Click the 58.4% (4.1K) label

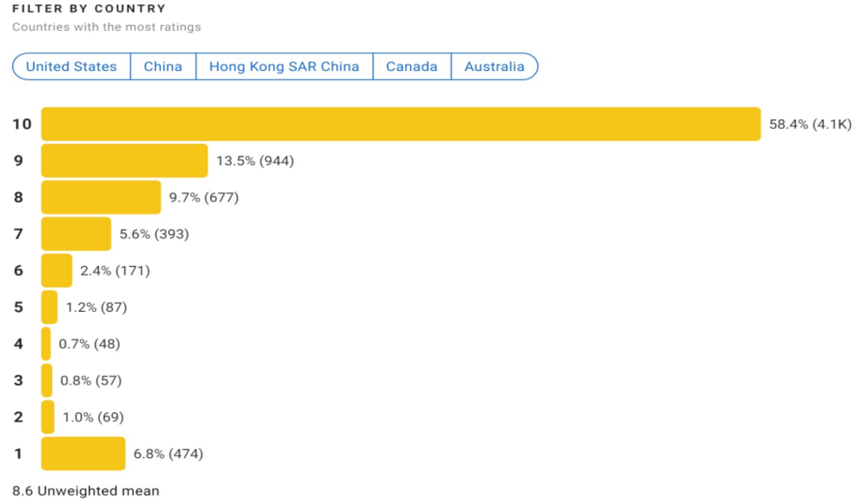(x=810, y=124)
